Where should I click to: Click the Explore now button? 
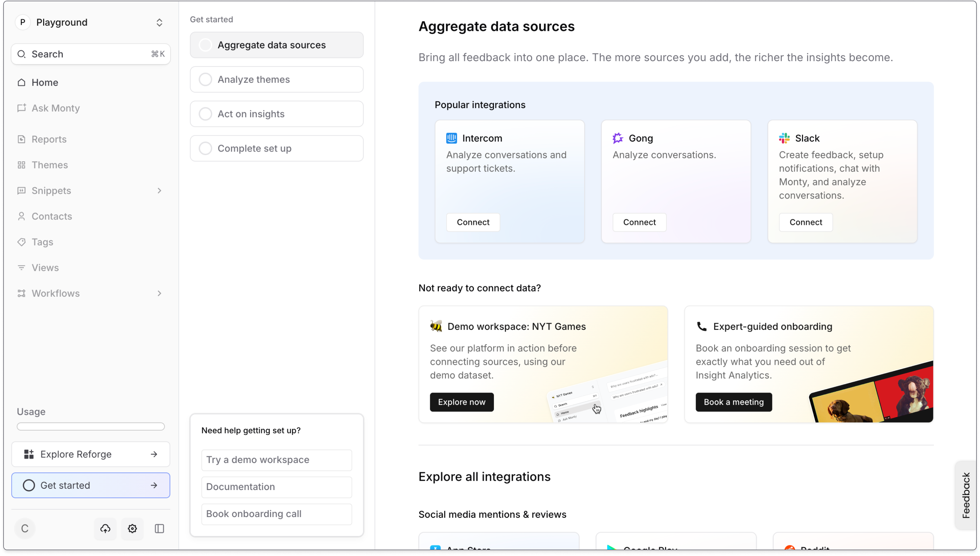(462, 402)
